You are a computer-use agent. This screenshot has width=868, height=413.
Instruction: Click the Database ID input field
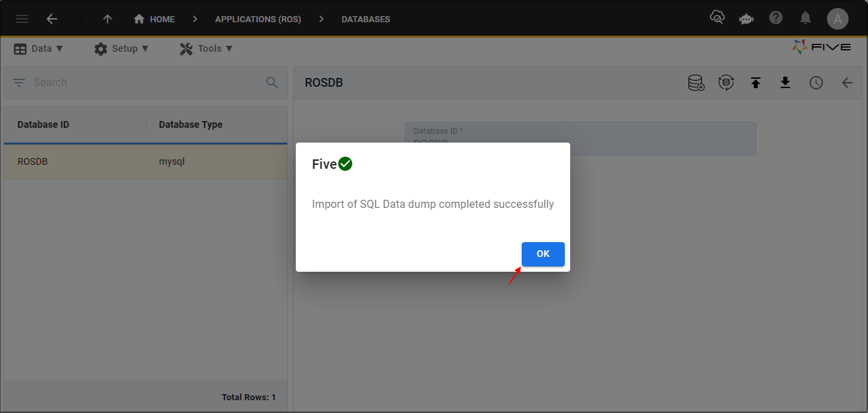pyautogui.click(x=580, y=139)
